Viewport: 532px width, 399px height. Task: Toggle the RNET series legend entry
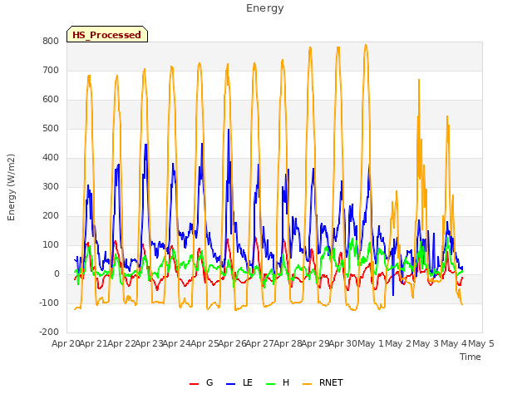[x=323, y=382]
